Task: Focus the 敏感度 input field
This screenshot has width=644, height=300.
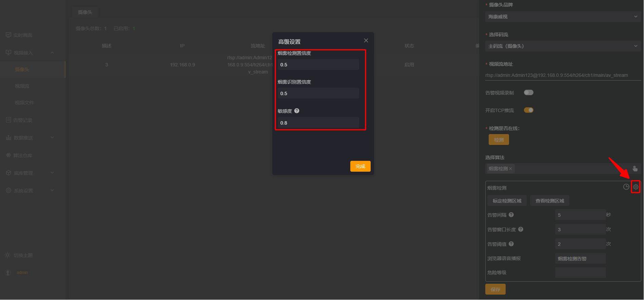Action: pyautogui.click(x=318, y=123)
